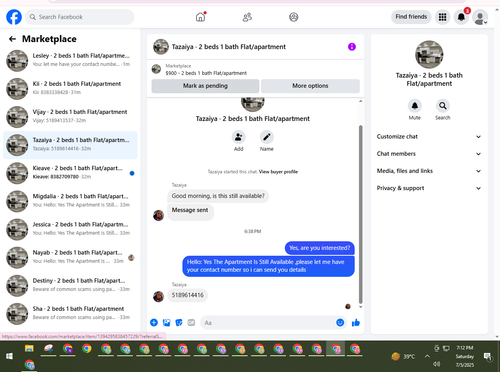The image size is (500, 372).
Task: Open the Migdalia conversation
Action: [70, 201]
